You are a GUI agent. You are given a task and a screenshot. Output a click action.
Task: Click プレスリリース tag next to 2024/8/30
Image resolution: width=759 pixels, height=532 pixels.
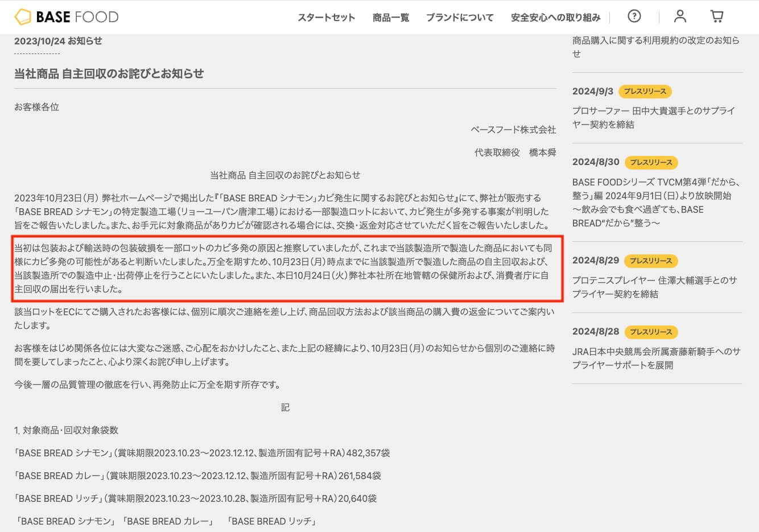651,162
